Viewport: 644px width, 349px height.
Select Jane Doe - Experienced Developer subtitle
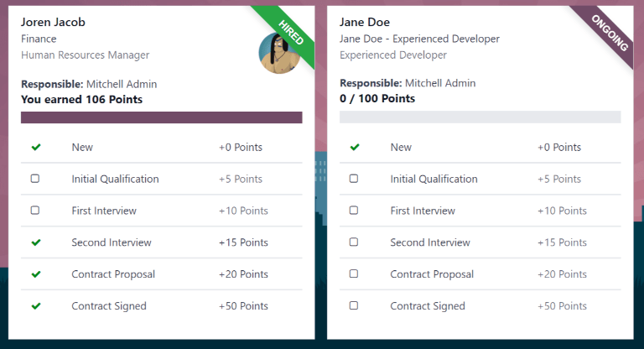[x=419, y=39]
